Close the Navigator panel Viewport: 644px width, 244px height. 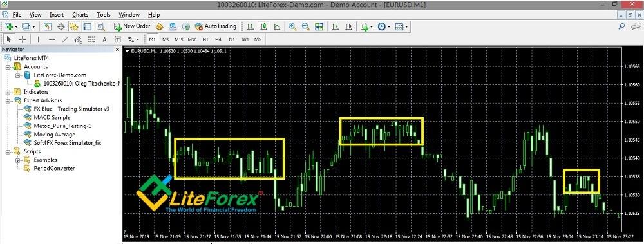point(117,50)
